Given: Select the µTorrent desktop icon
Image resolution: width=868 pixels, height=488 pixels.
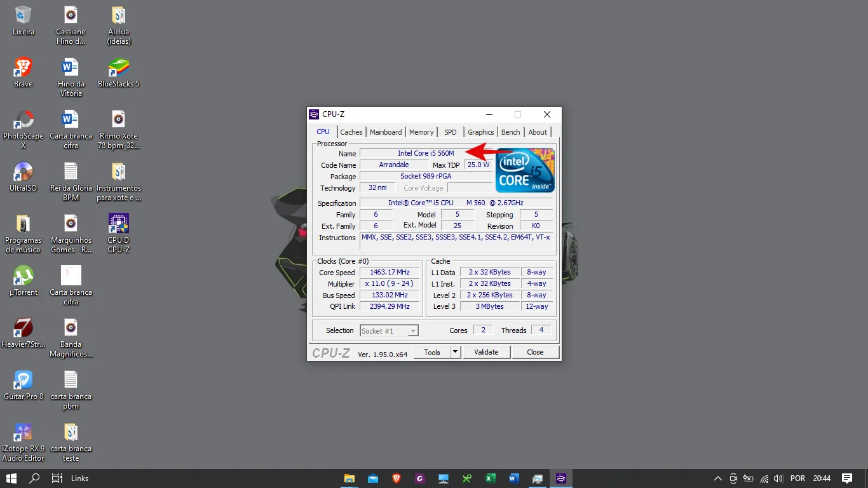Looking at the screenshot, I should click(x=24, y=281).
